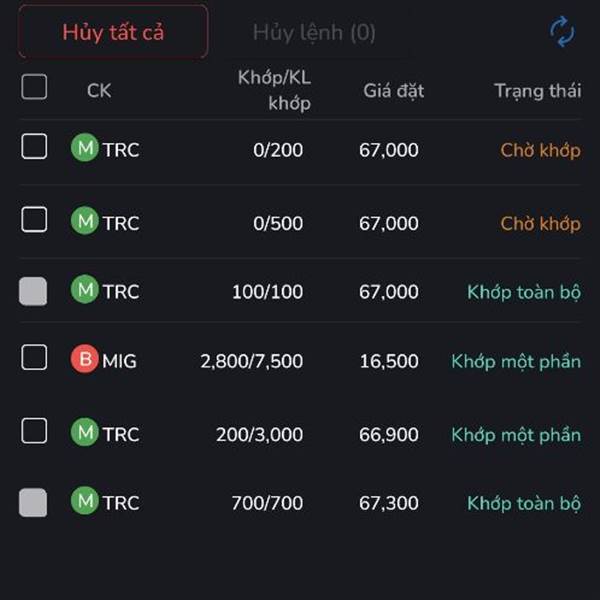Select the MIG 2,800/7,500 order checkbox
The image size is (600, 600).
pyautogui.click(x=34, y=357)
